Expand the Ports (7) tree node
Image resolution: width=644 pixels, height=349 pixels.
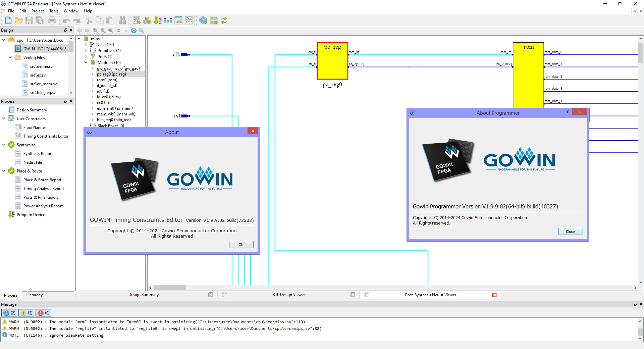(x=86, y=56)
